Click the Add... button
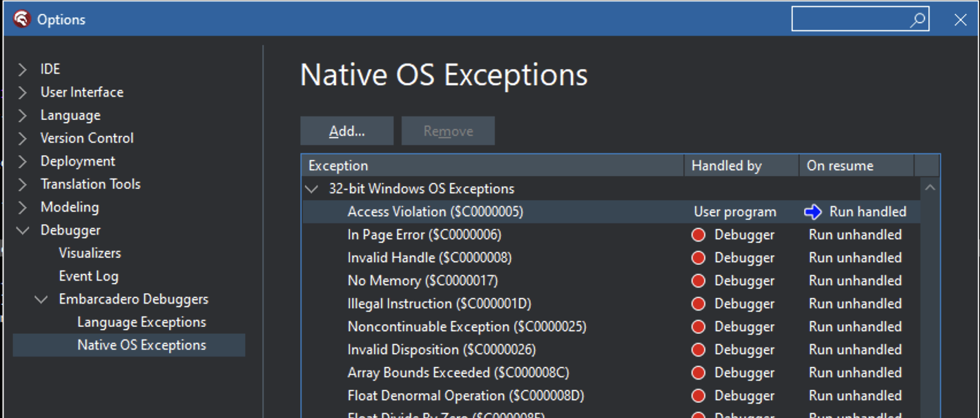The width and height of the screenshot is (980, 418). click(347, 131)
